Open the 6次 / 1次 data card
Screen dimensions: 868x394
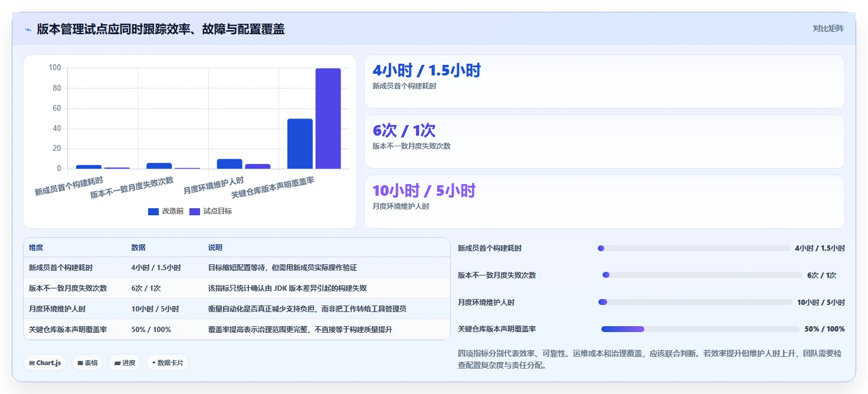[604, 142]
